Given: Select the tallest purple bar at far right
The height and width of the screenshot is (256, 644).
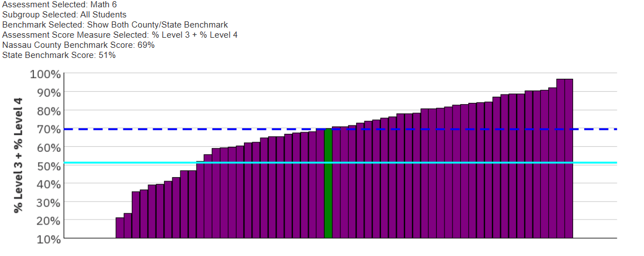Looking at the screenshot, I should coord(569,158).
